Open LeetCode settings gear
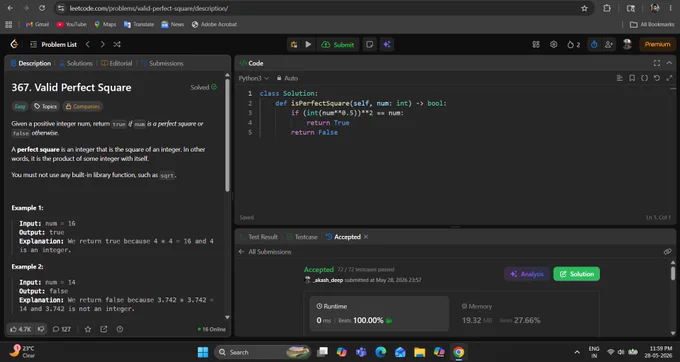This screenshot has height=362, width=680. tap(554, 44)
